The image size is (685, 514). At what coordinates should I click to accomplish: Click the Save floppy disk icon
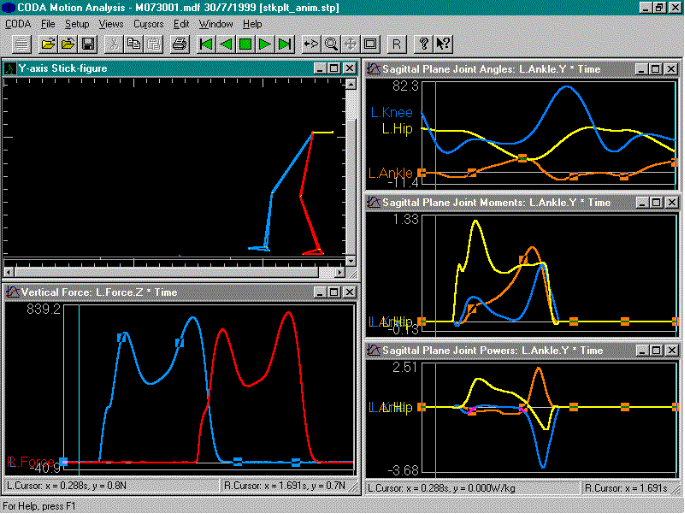[x=88, y=44]
